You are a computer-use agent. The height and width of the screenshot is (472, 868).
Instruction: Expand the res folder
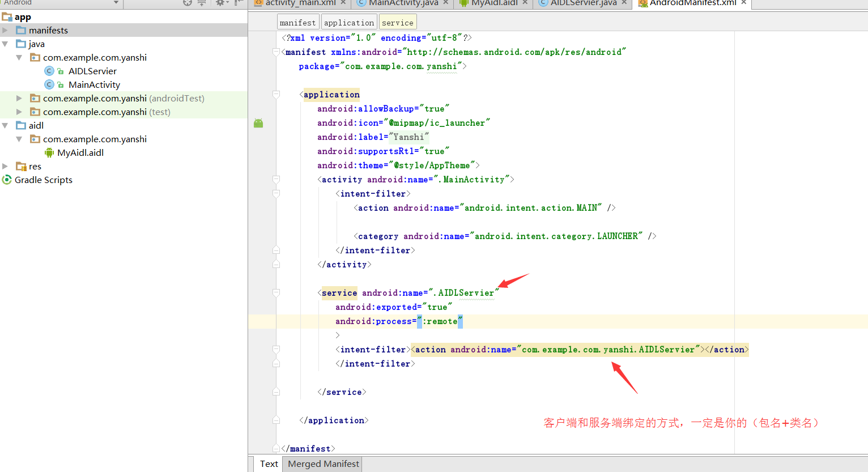pyautogui.click(x=5, y=166)
